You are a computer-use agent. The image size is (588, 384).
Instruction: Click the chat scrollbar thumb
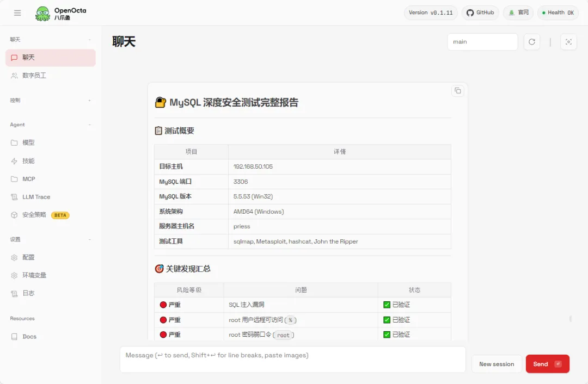coord(571,319)
